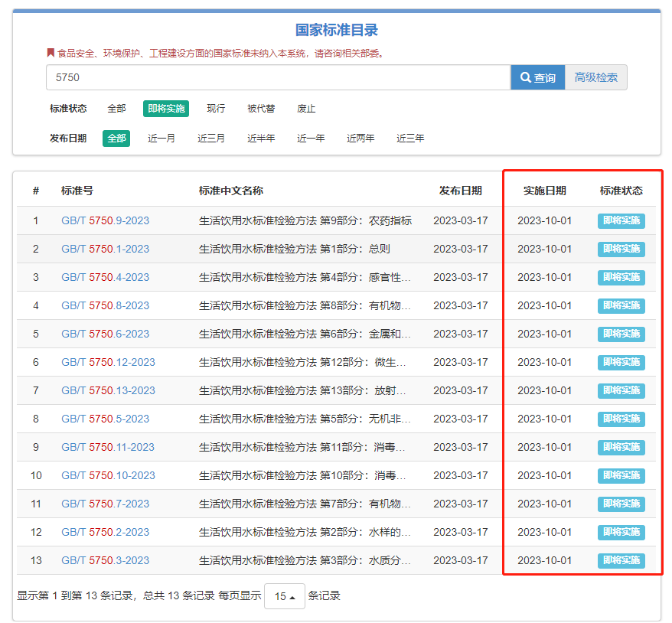This screenshot has width=672, height=623.
Task: Filter standards by 现行 status
Action: [x=216, y=109]
